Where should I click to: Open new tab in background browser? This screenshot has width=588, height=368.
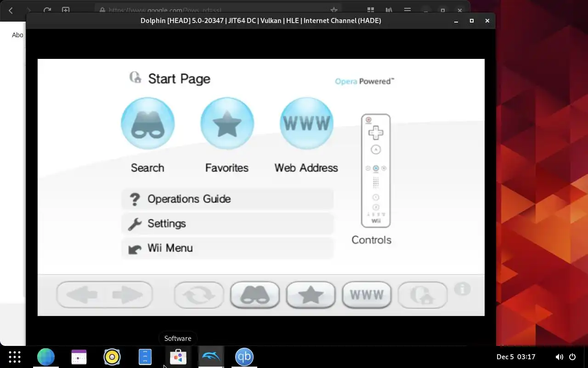[66, 10]
